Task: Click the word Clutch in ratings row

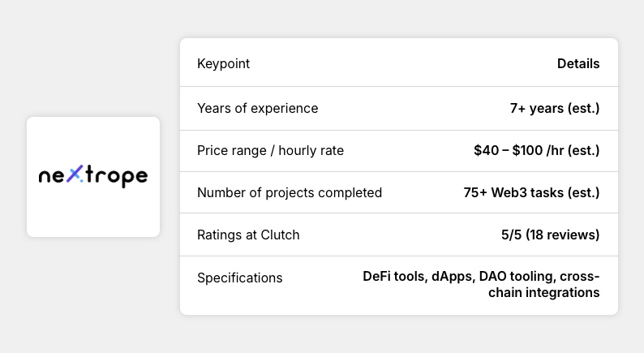Action: [280, 235]
